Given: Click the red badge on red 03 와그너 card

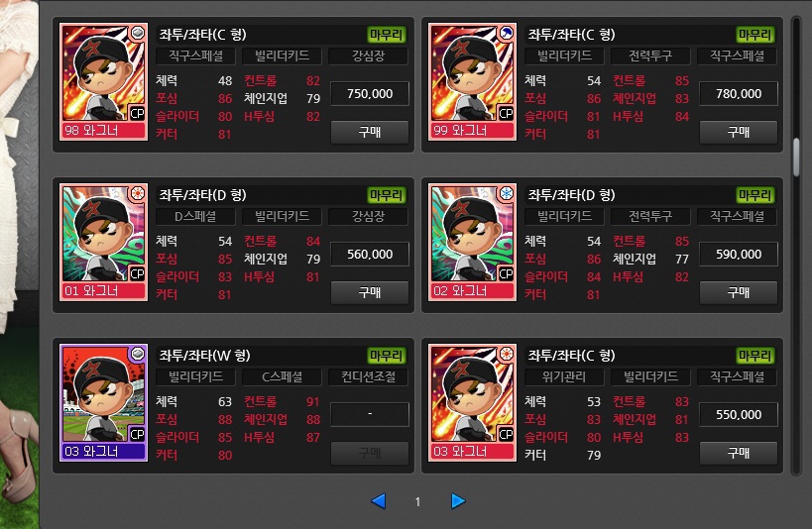Looking at the screenshot, I should pos(506,355).
